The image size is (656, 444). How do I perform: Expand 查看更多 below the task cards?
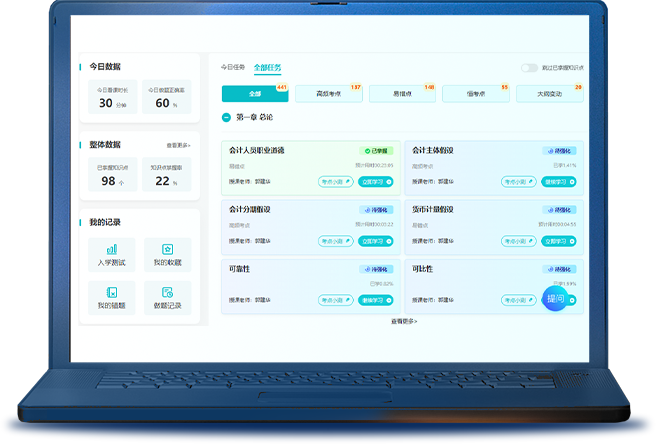[x=404, y=321]
